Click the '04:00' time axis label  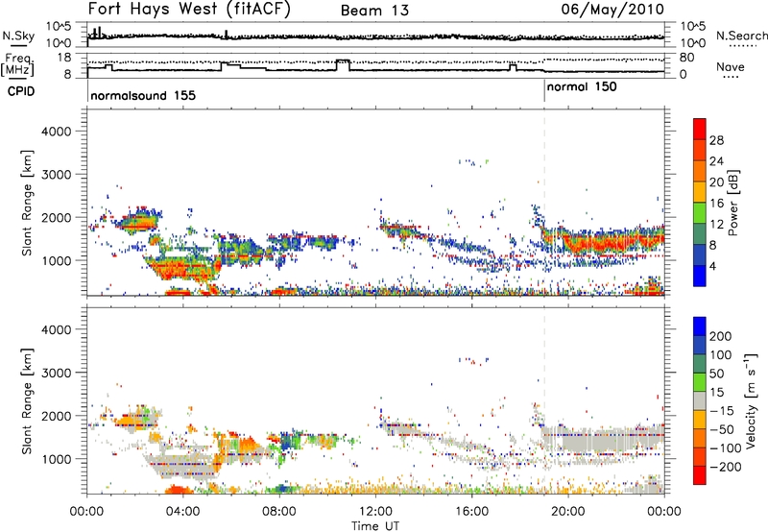pyautogui.click(x=183, y=512)
